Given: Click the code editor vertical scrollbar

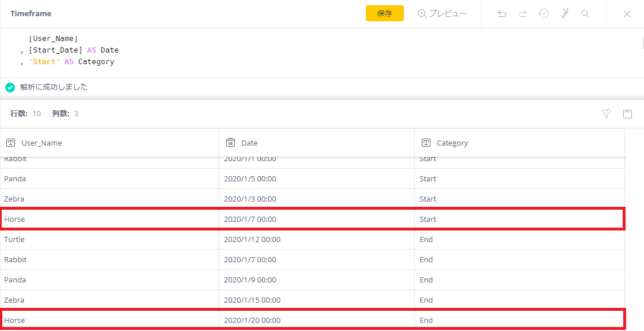Looking at the screenshot, I should click(642, 43).
